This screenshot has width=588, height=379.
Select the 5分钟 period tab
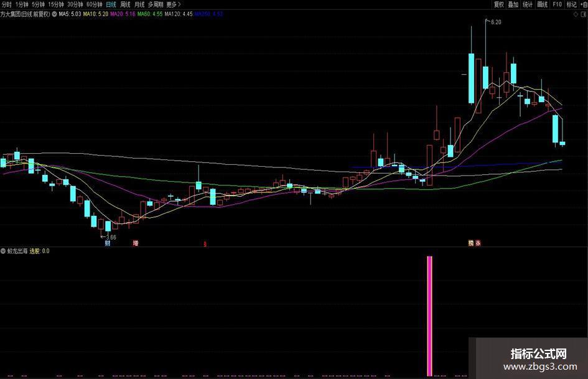point(38,4)
